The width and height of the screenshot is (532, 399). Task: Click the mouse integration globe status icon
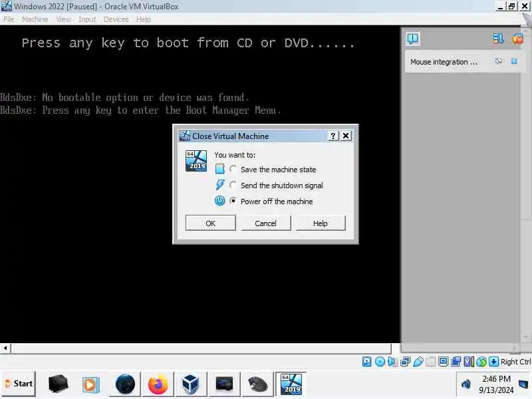pyautogui.click(x=481, y=362)
